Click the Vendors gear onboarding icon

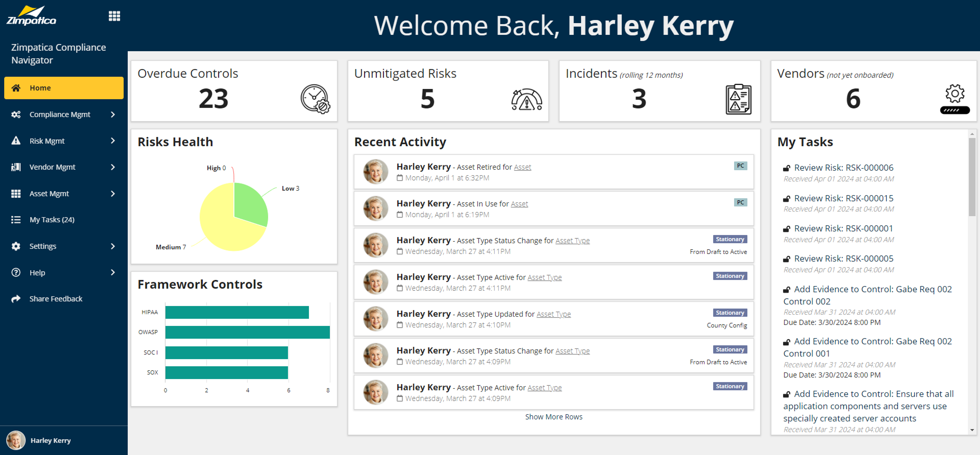(955, 99)
